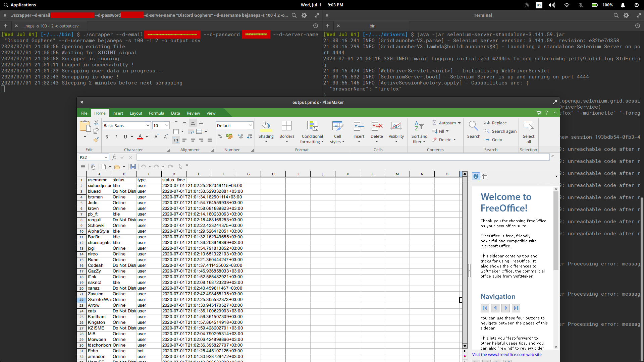Switch to the Data ribbon tab
This screenshot has width=644, height=362.
175,113
